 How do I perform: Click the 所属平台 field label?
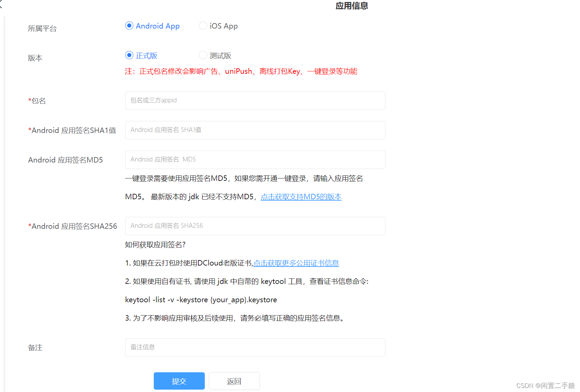point(42,28)
